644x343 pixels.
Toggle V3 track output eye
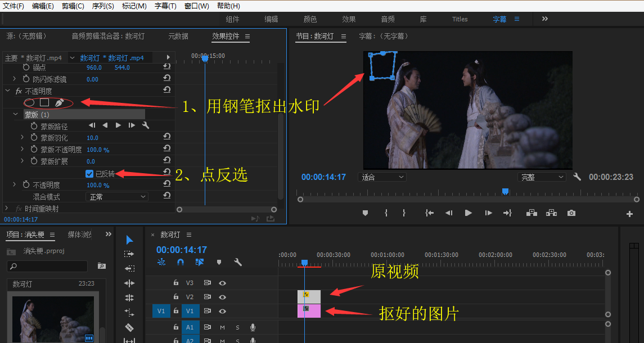[222, 283]
